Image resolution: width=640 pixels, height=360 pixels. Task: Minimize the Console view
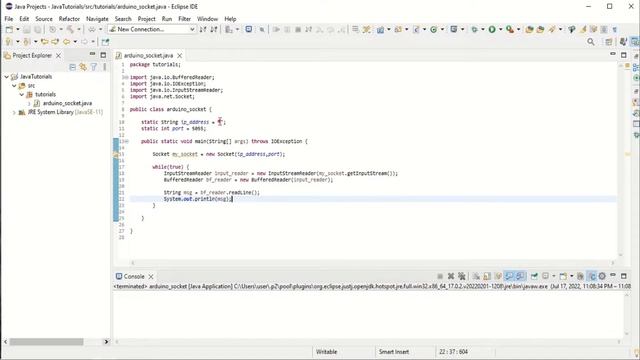[613, 276]
